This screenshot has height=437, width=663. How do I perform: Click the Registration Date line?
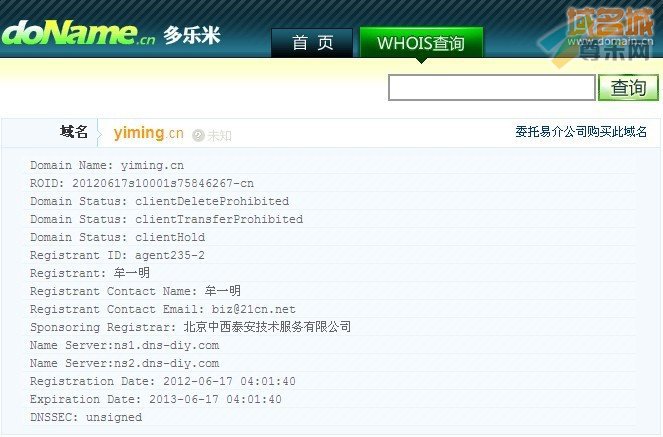163,381
